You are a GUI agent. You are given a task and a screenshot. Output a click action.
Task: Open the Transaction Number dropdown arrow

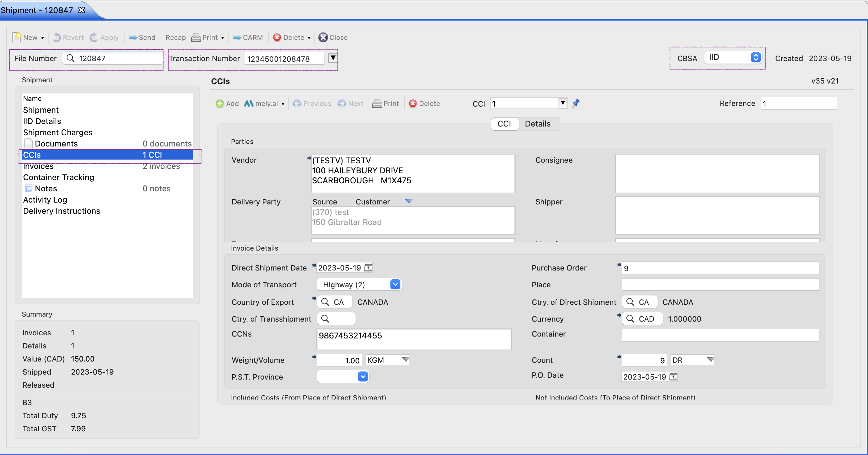333,58
